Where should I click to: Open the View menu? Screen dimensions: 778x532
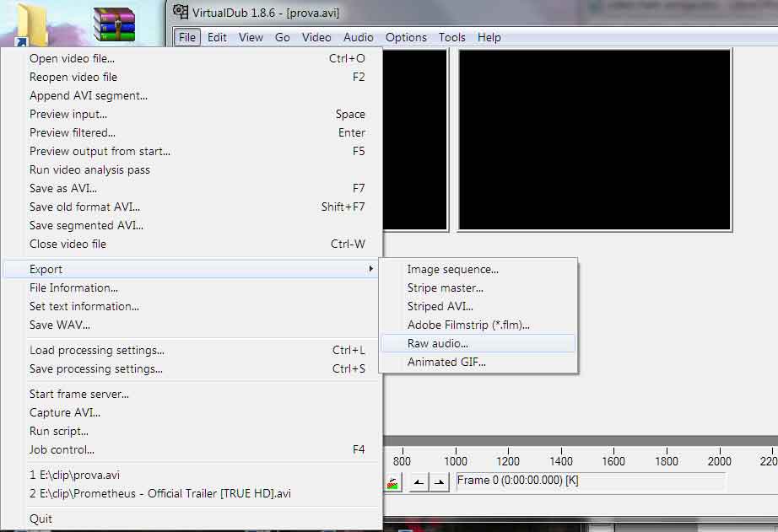[x=251, y=37]
